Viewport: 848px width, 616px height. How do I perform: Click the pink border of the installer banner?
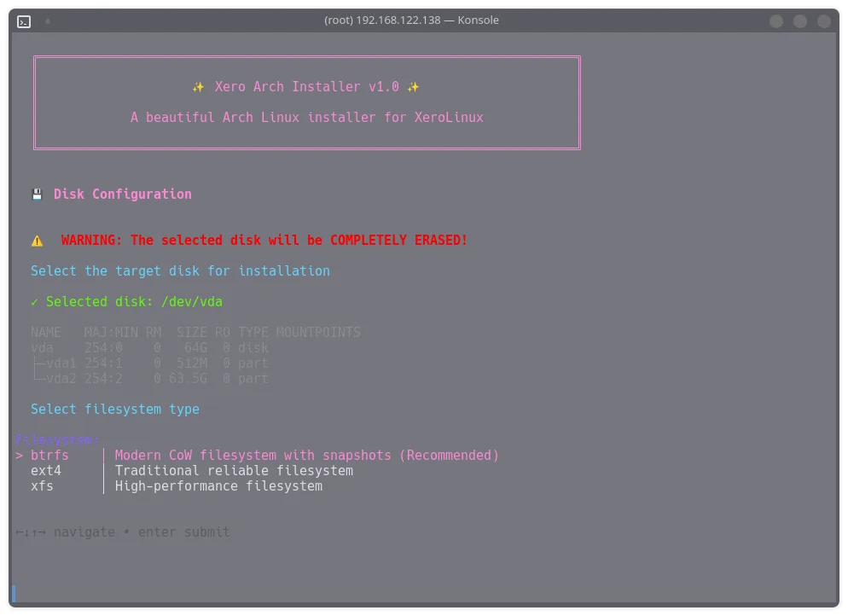pos(305,58)
